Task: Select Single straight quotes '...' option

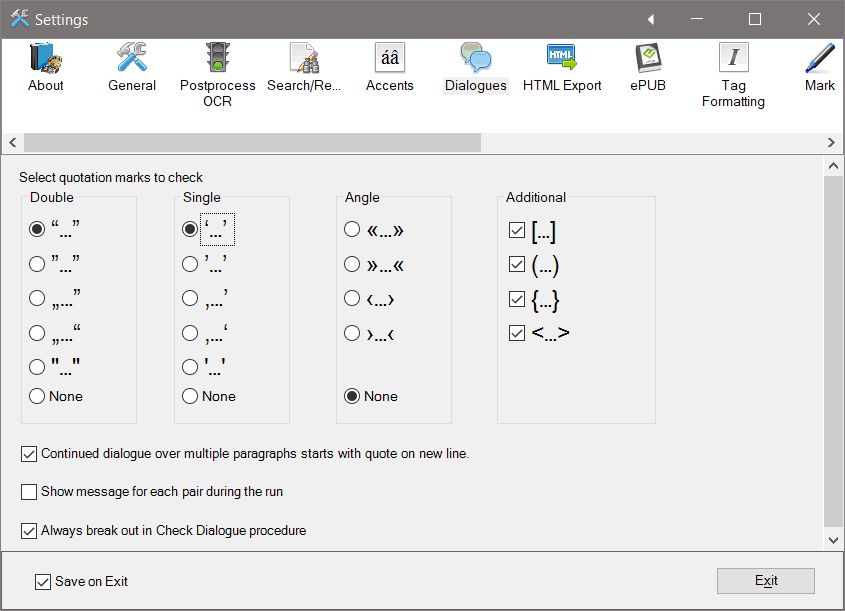Action: point(190,367)
